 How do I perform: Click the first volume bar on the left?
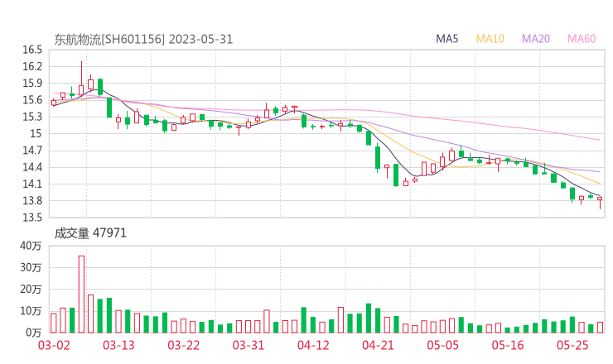54,323
